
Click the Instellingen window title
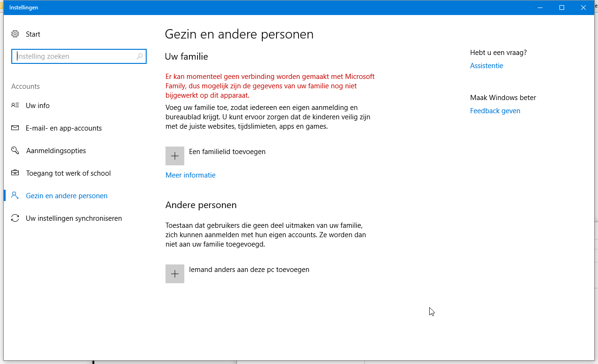click(x=24, y=8)
